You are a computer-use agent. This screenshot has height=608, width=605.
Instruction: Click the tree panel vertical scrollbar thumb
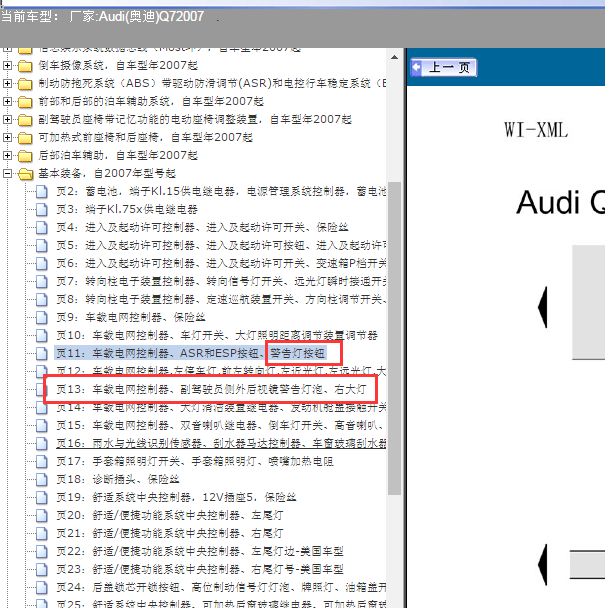click(x=394, y=338)
